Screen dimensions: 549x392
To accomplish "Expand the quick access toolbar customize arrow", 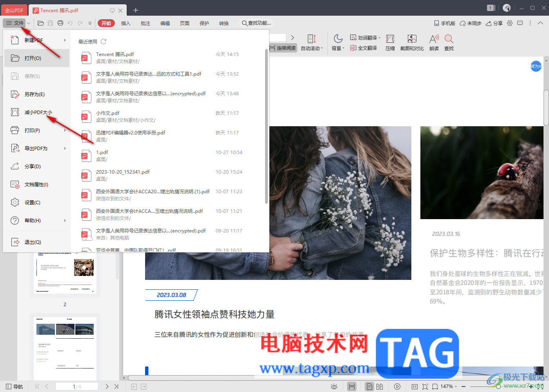I will pos(90,23).
